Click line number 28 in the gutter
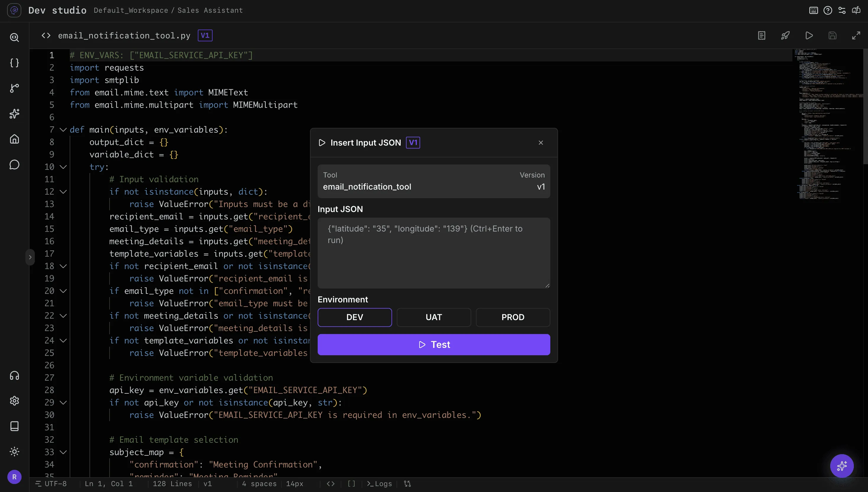The height and width of the screenshot is (492, 868). 49,390
